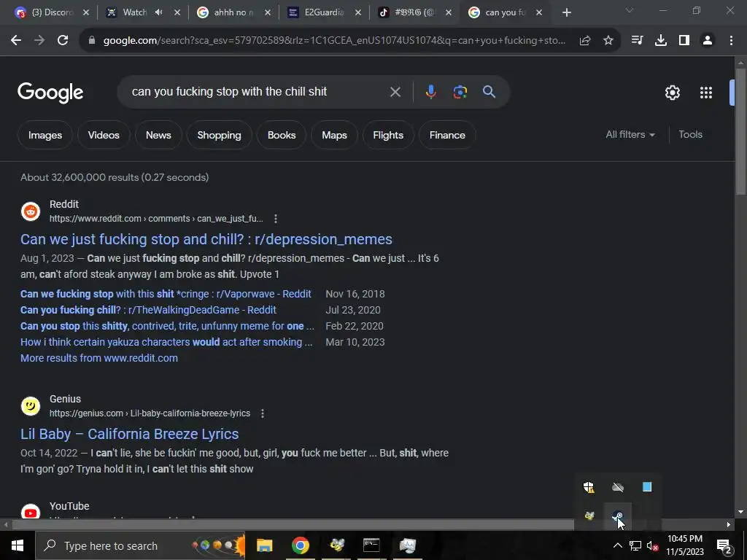Open Chrome from the taskbar
This screenshot has width=747, height=560.
pyautogui.click(x=300, y=545)
